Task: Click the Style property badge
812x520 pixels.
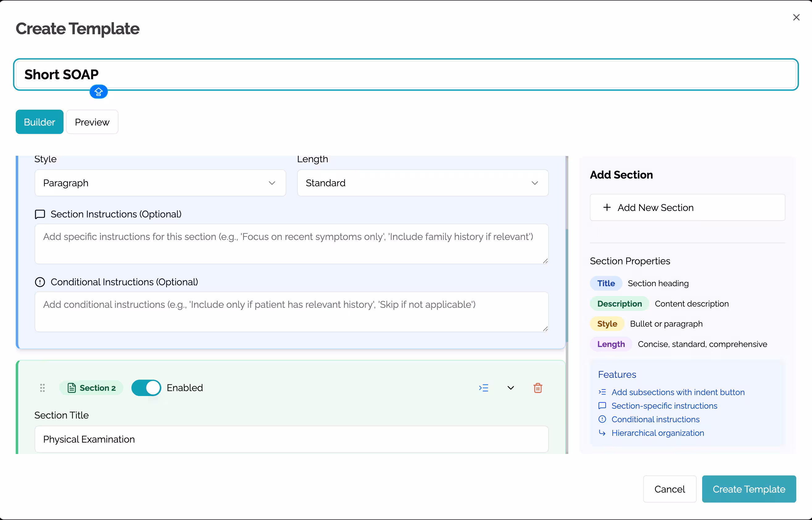Action: click(x=607, y=324)
